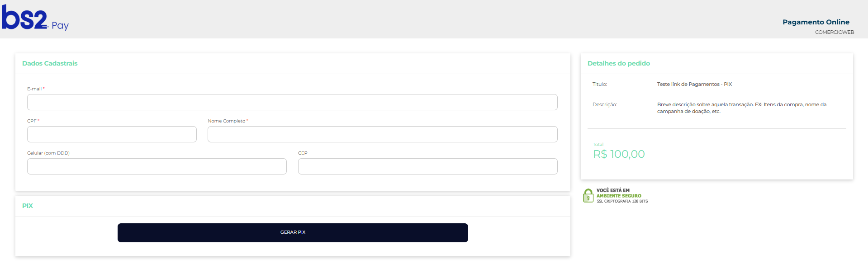The height and width of the screenshot is (264, 868).
Task: Click the order description text
Action: point(741,108)
